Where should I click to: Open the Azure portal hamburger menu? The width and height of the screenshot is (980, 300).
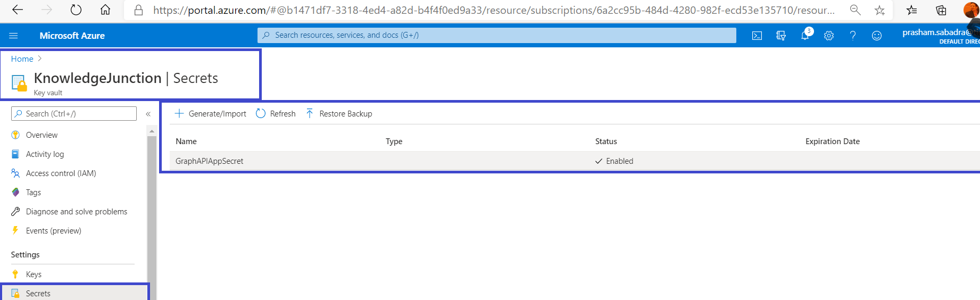(14, 36)
